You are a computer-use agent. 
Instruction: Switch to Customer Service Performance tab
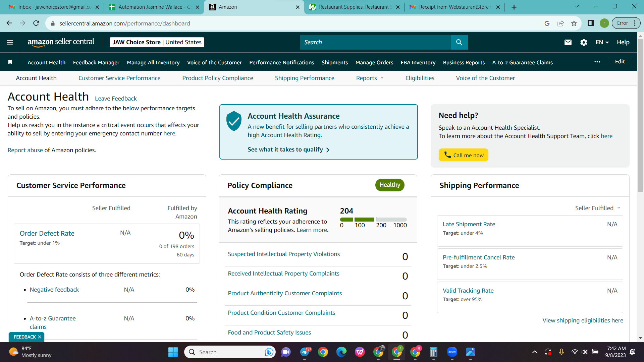tap(119, 78)
